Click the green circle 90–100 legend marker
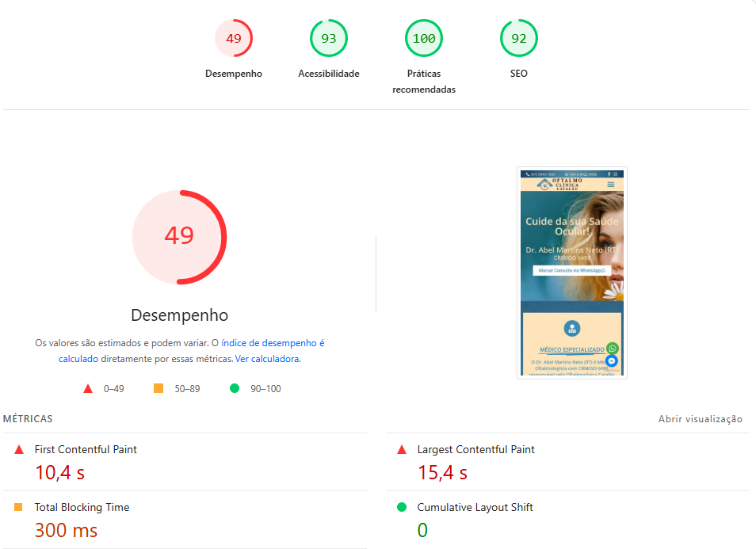This screenshot has width=756, height=549. [x=235, y=388]
